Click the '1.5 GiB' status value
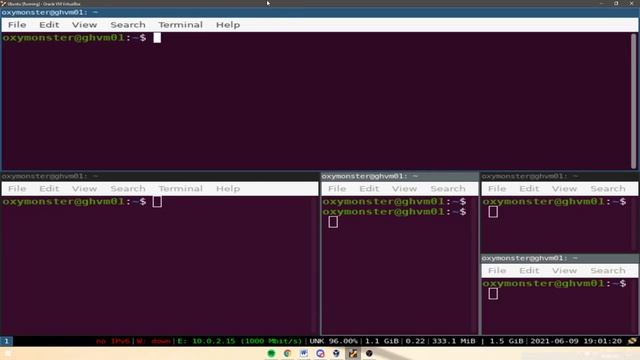 coord(507,341)
